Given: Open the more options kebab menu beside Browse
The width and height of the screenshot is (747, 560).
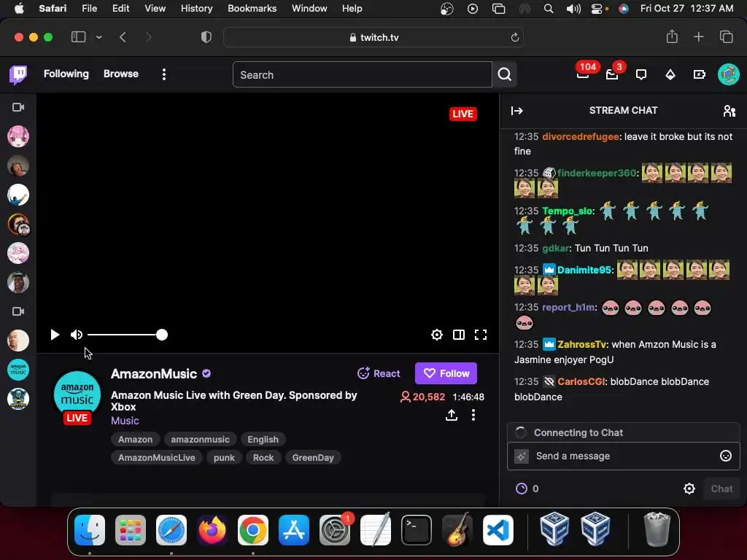Looking at the screenshot, I should pos(164,74).
